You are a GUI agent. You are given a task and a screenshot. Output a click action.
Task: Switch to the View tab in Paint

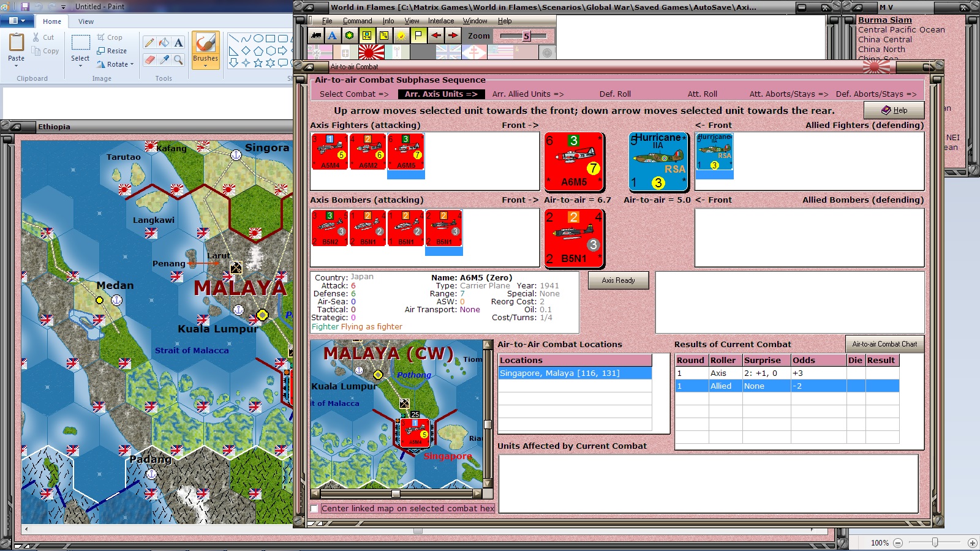[86, 21]
